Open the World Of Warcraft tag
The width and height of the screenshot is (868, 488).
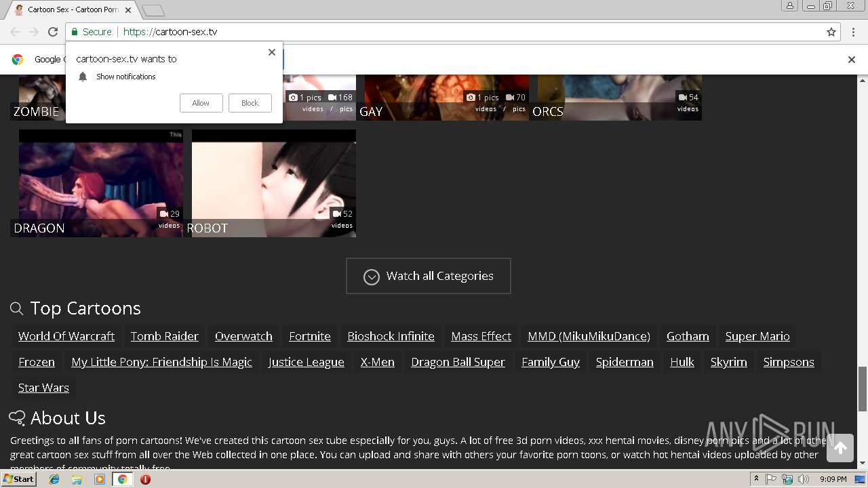point(66,336)
